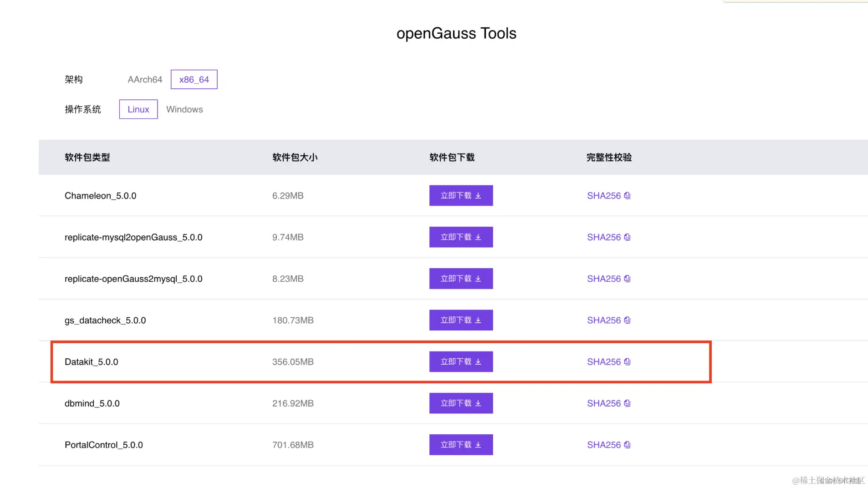Viewport: 868px width, 488px height.
Task: Click the openGauss Tools page title
Action: (456, 33)
